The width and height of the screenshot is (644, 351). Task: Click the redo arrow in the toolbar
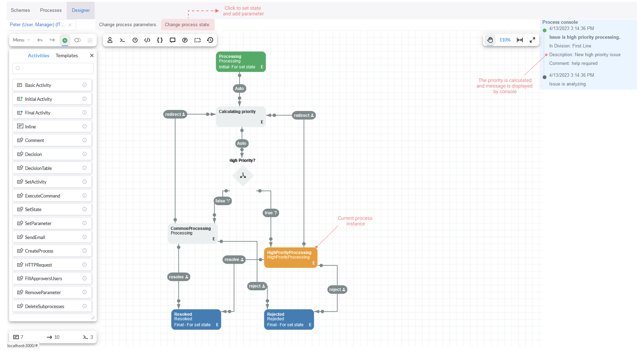52,40
